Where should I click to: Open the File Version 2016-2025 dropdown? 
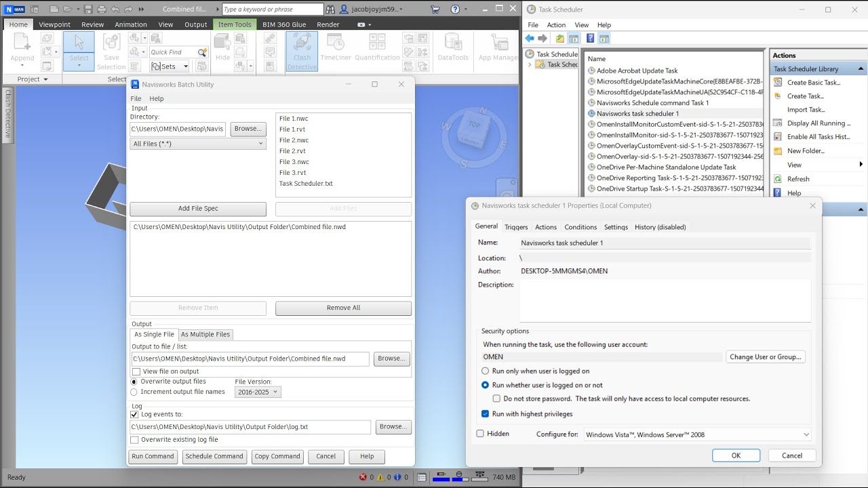(x=258, y=392)
